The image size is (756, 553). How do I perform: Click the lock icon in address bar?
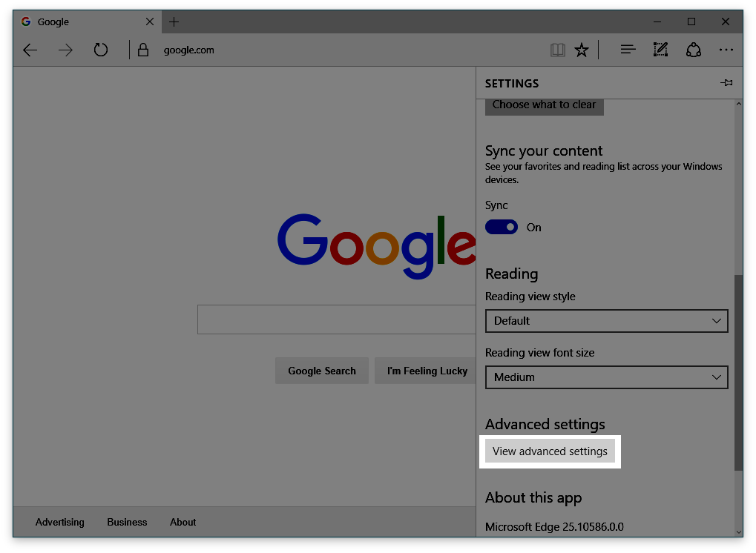[x=143, y=50]
